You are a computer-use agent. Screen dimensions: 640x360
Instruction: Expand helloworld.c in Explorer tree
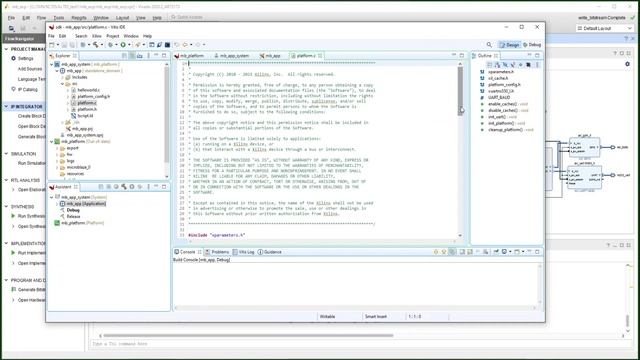68,90
